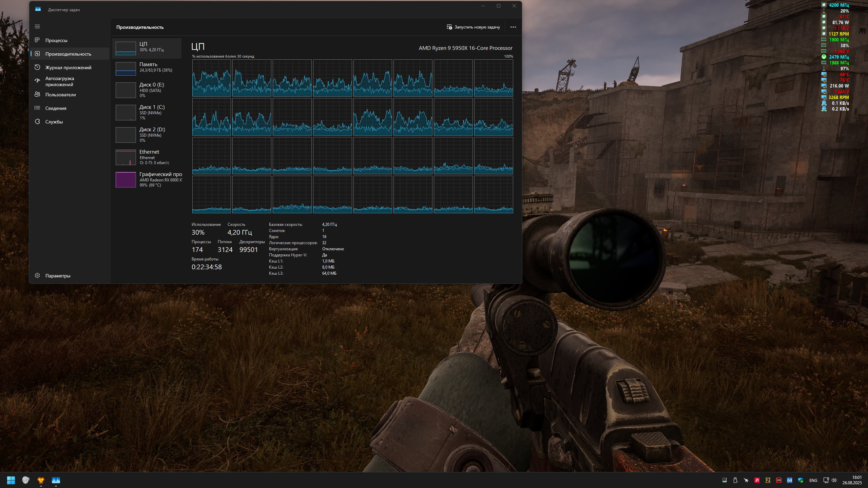
Task: Toggle the hamburger navigation menu
Action: [x=37, y=26]
